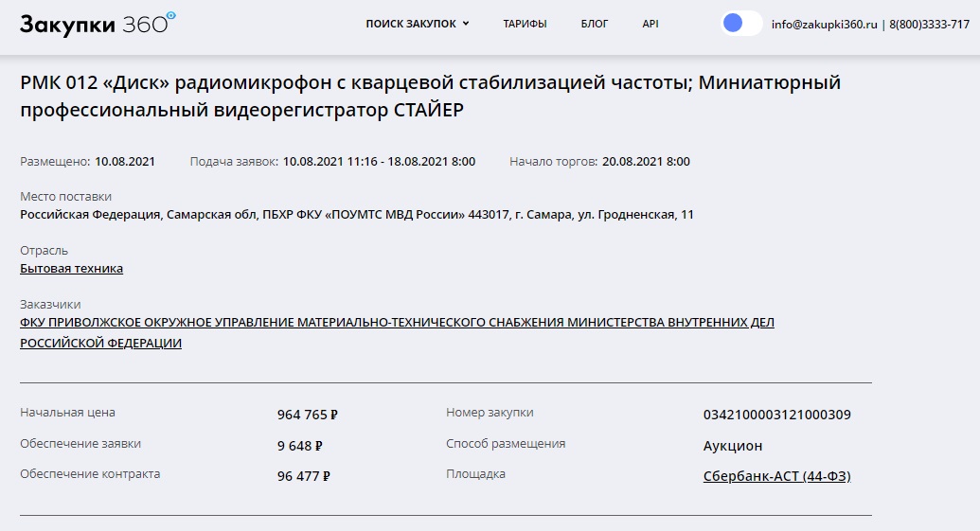The image size is (980, 531).
Task: Click the Заказчики label
Action: point(50,305)
